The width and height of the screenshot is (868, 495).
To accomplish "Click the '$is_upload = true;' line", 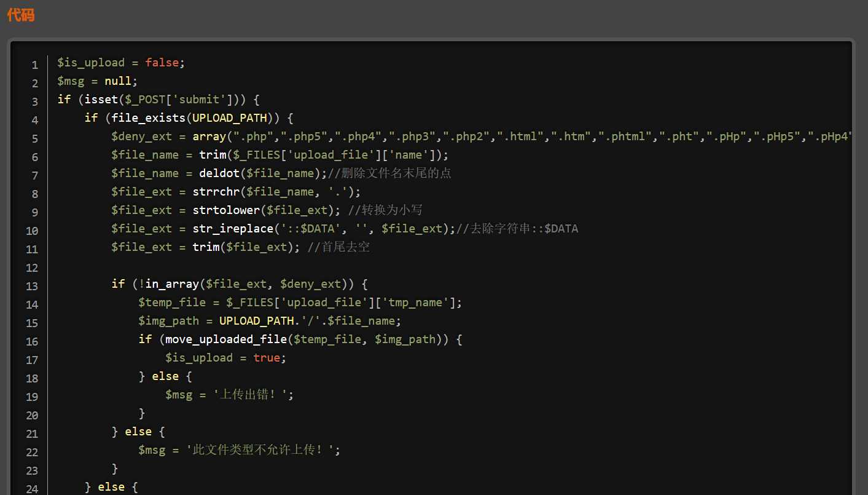I will (225, 358).
